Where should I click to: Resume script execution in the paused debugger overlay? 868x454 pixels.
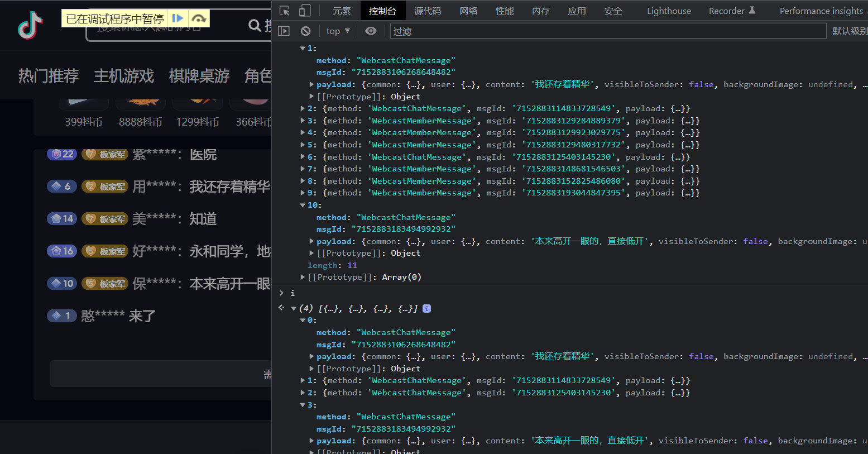(178, 18)
